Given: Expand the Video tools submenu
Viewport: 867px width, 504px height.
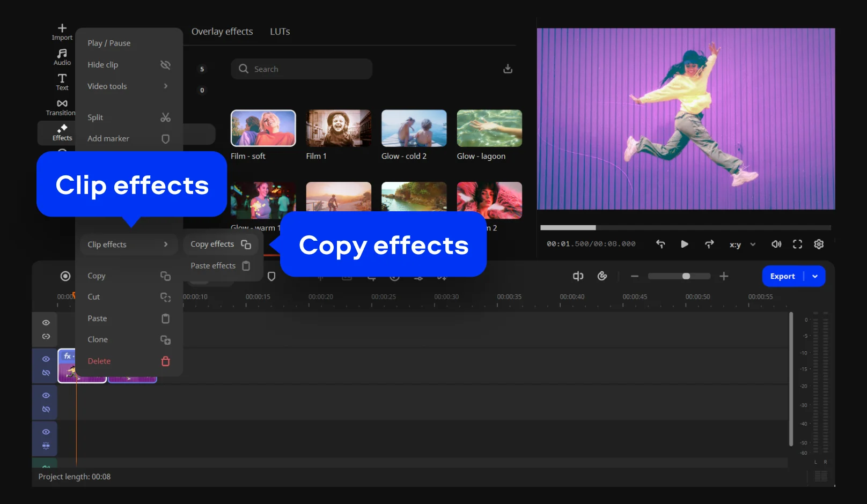Looking at the screenshot, I should click(x=128, y=86).
